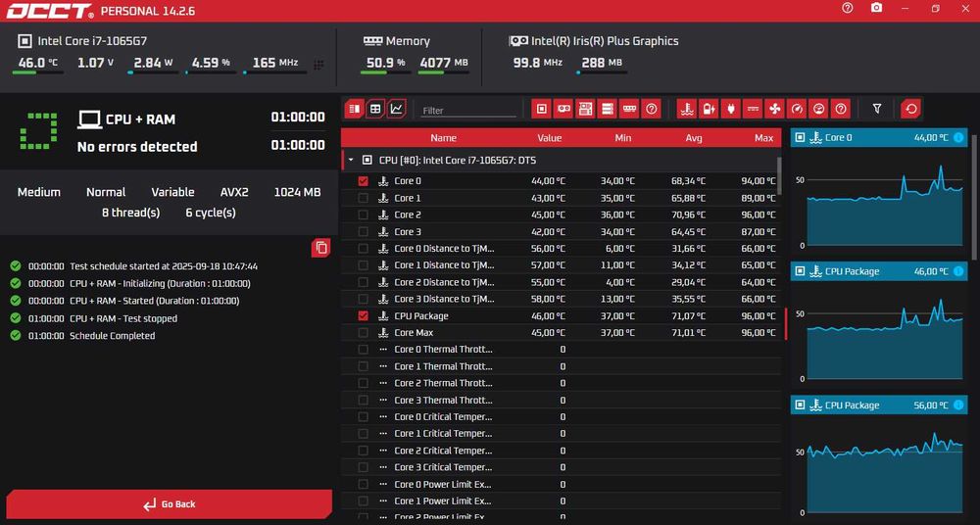Check the Core 2 checkbox

[364, 215]
